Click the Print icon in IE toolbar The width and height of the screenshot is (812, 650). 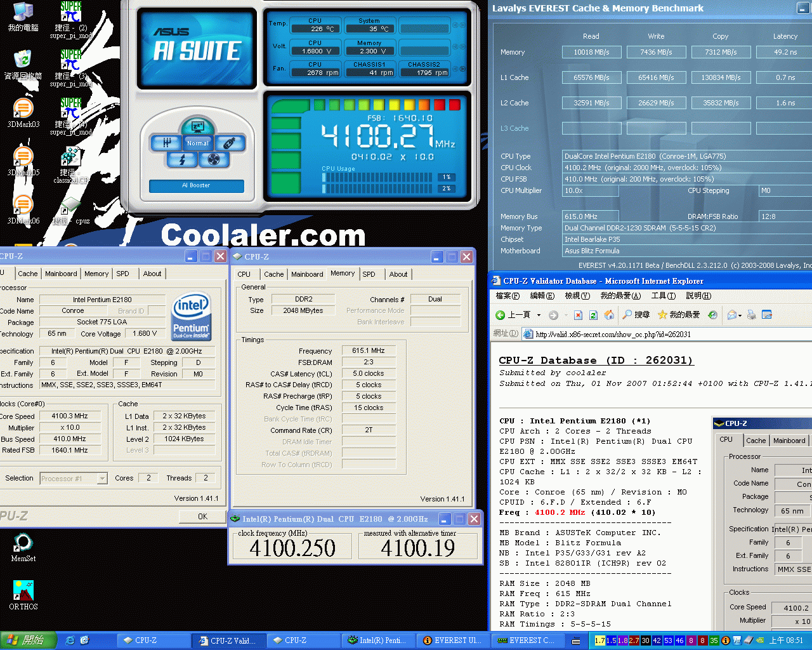(752, 315)
